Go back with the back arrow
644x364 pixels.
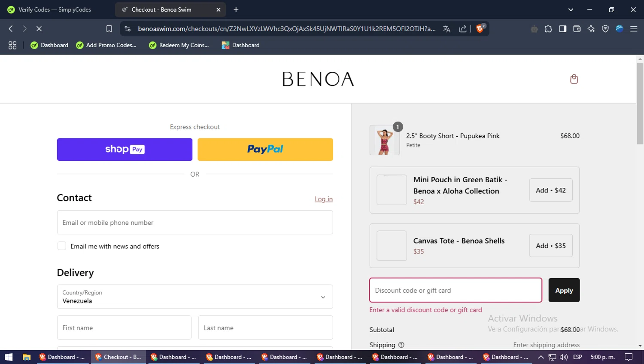11,29
